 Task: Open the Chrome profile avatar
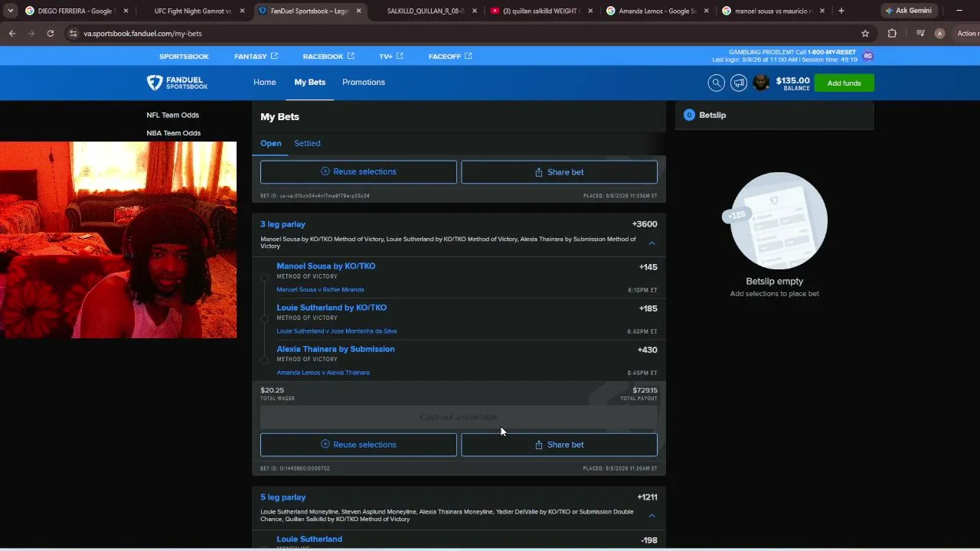[939, 34]
